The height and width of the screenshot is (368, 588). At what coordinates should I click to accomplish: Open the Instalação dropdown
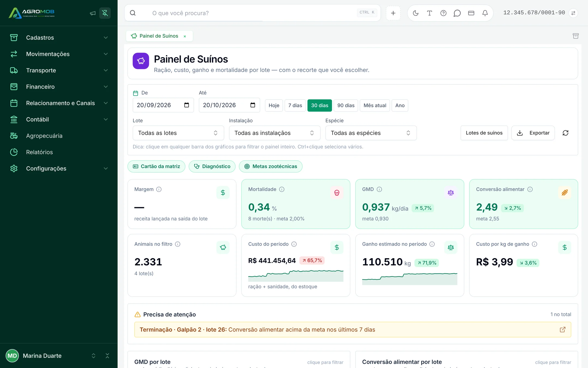[x=275, y=133]
